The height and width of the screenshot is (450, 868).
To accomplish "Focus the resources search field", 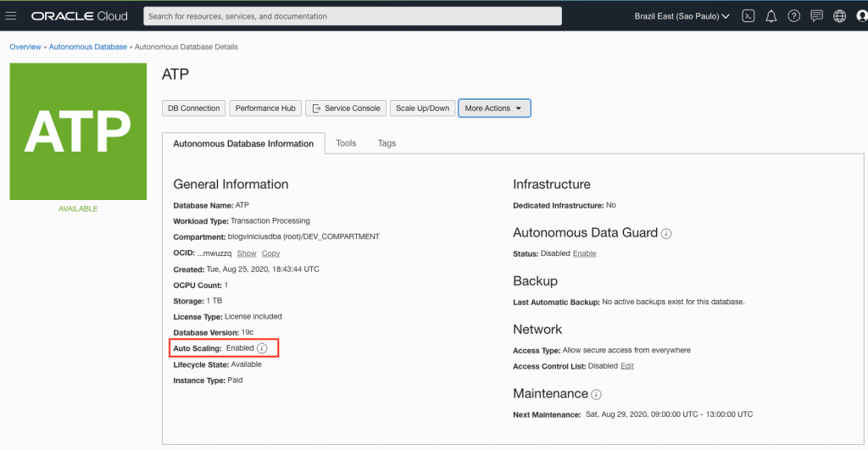I will point(353,16).
